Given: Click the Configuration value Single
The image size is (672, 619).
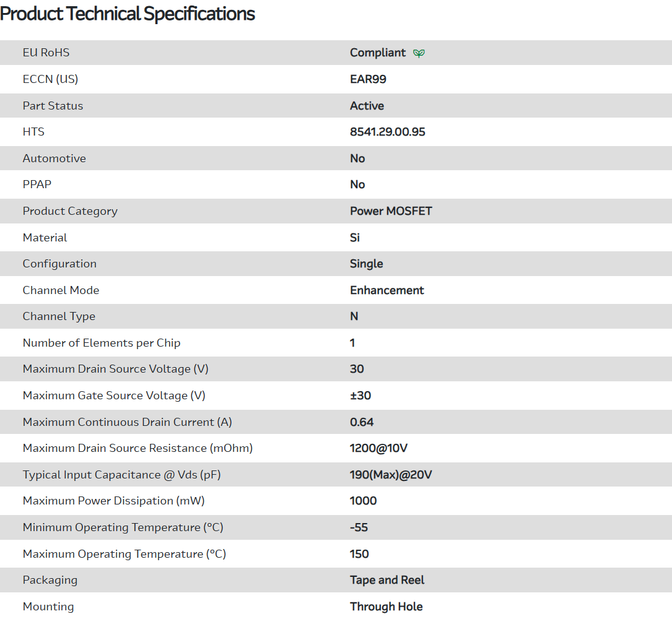Looking at the screenshot, I should point(366,264).
